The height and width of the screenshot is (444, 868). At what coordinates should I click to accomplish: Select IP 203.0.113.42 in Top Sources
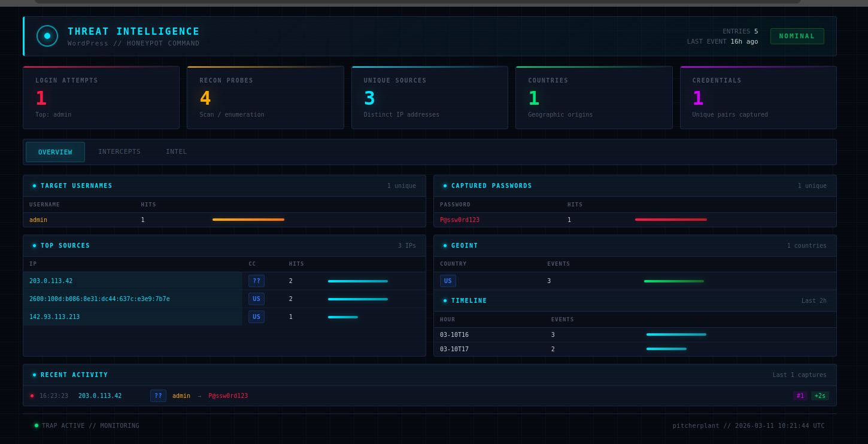click(x=51, y=281)
